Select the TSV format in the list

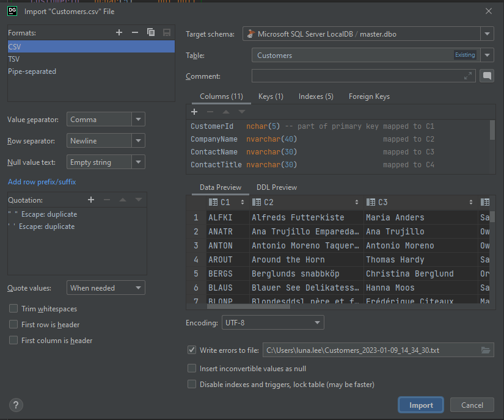(x=14, y=59)
